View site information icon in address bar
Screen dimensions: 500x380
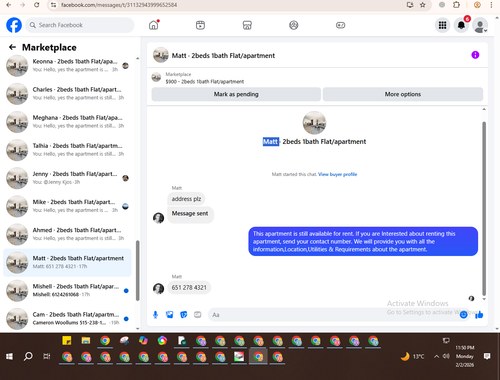pyautogui.click(x=53, y=5)
